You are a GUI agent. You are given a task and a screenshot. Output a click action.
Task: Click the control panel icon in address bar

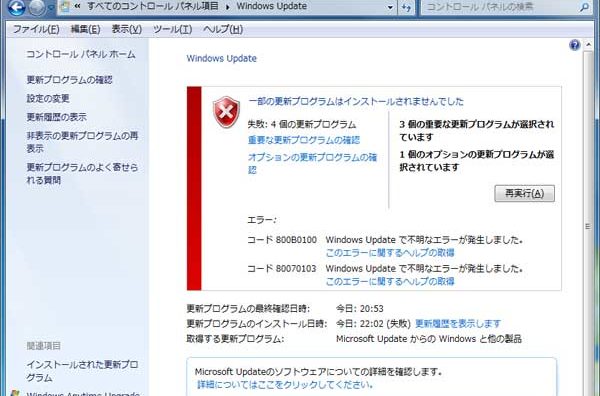[65, 7]
